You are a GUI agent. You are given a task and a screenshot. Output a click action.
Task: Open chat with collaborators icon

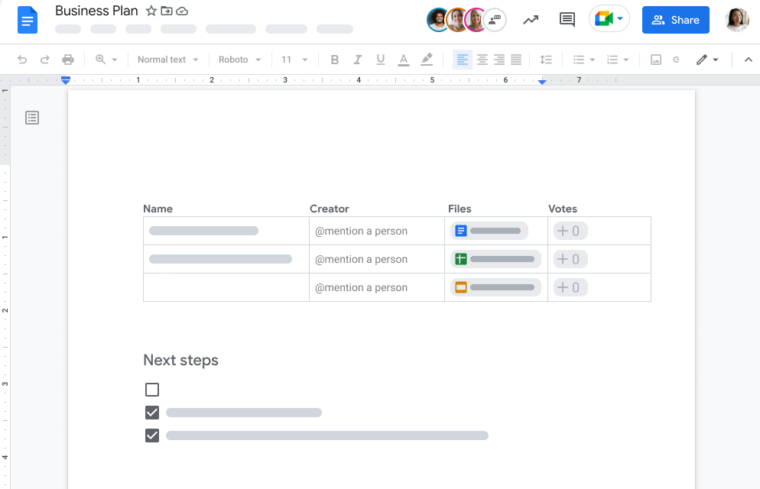(495, 20)
